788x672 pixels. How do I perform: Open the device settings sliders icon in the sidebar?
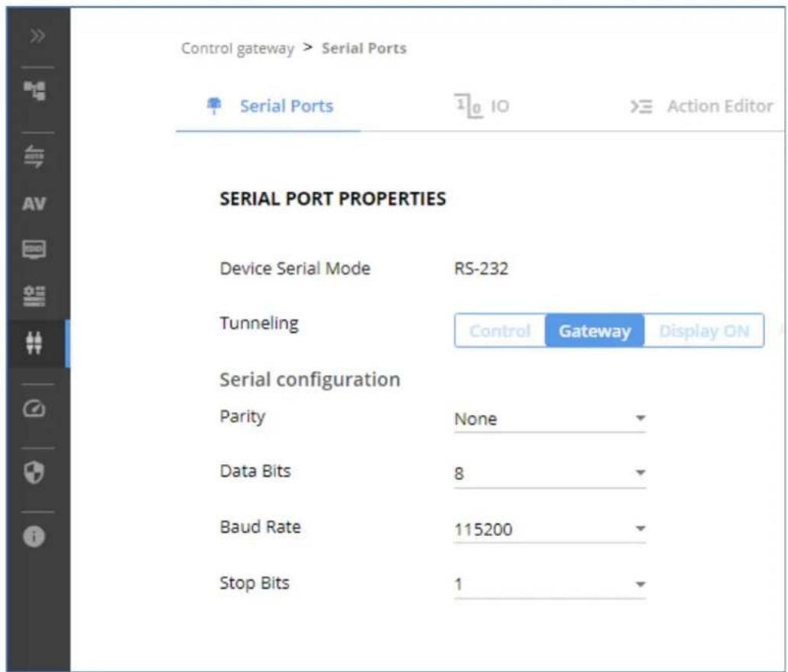(34, 296)
